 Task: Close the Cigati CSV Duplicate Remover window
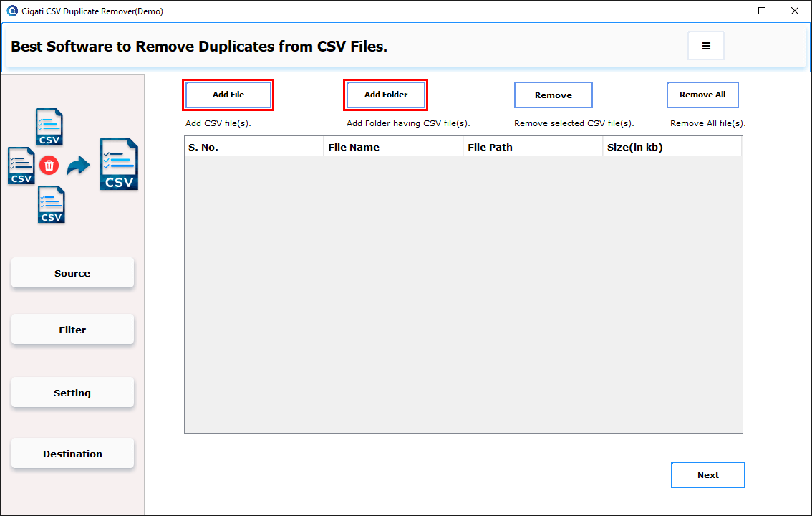point(794,11)
